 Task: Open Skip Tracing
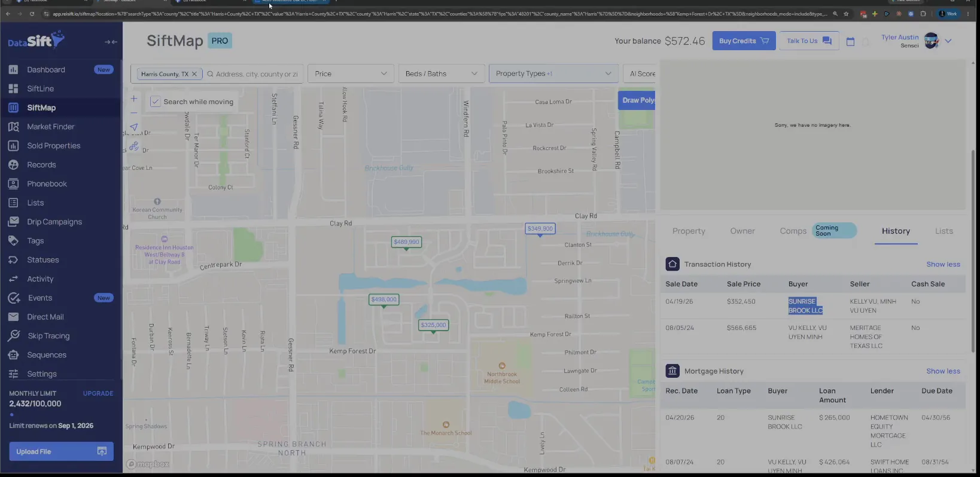pos(48,336)
